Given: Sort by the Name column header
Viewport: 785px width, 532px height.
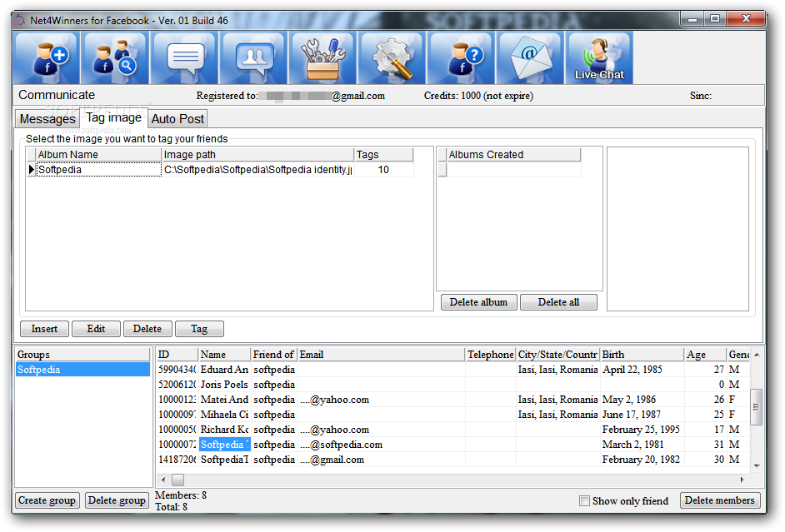Looking at the screenshot, I should click(224, 355).
